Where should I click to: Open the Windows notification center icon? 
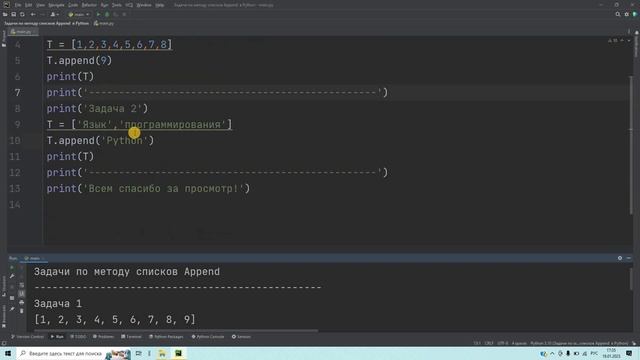coord(629,353)
